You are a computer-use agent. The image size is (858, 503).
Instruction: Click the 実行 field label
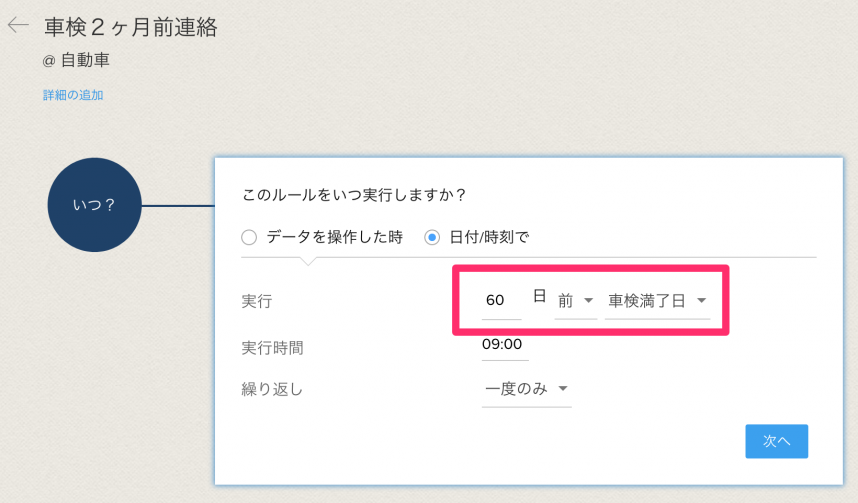[257, 301]
